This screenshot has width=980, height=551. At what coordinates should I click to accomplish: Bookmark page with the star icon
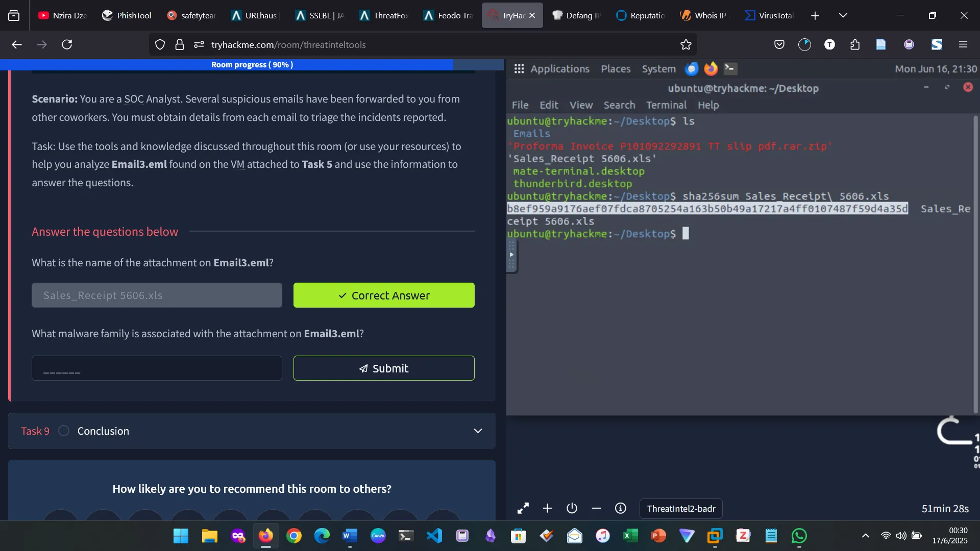tap(685, 45)
